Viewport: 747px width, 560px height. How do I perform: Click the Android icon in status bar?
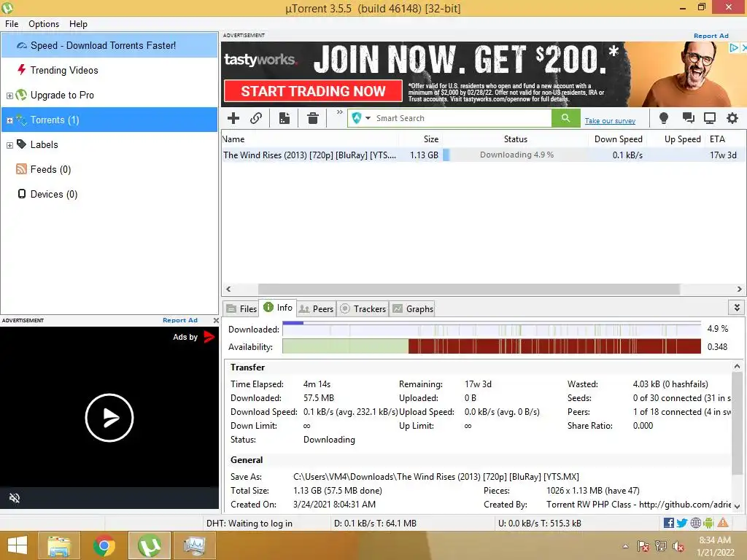coord(708,524)
